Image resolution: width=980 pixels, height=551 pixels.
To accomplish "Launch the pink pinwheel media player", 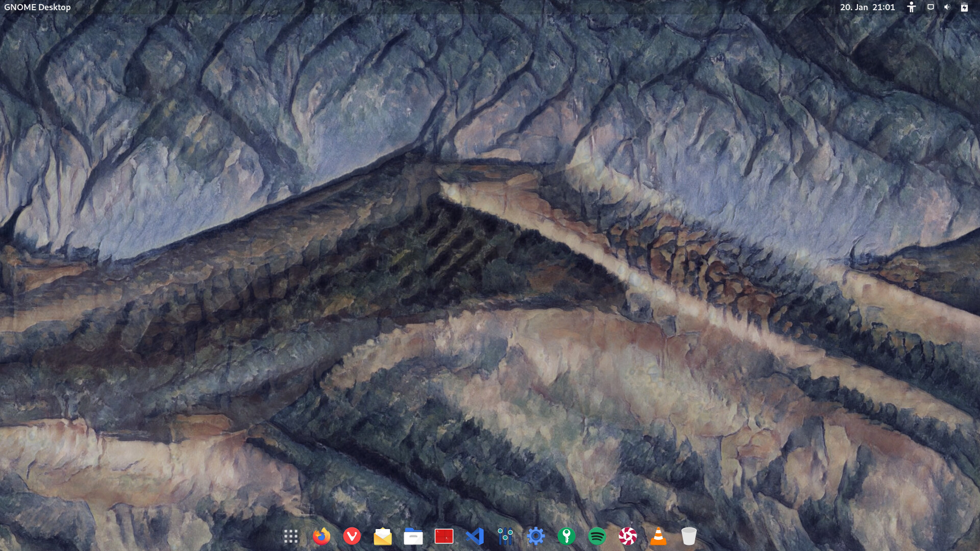I will coord(627,536).
